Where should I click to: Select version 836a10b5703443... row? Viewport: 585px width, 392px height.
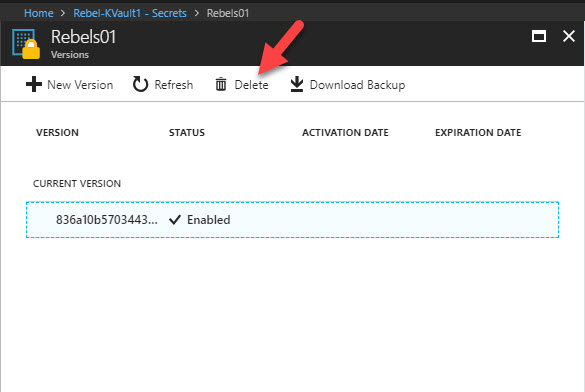click(292, 220)
